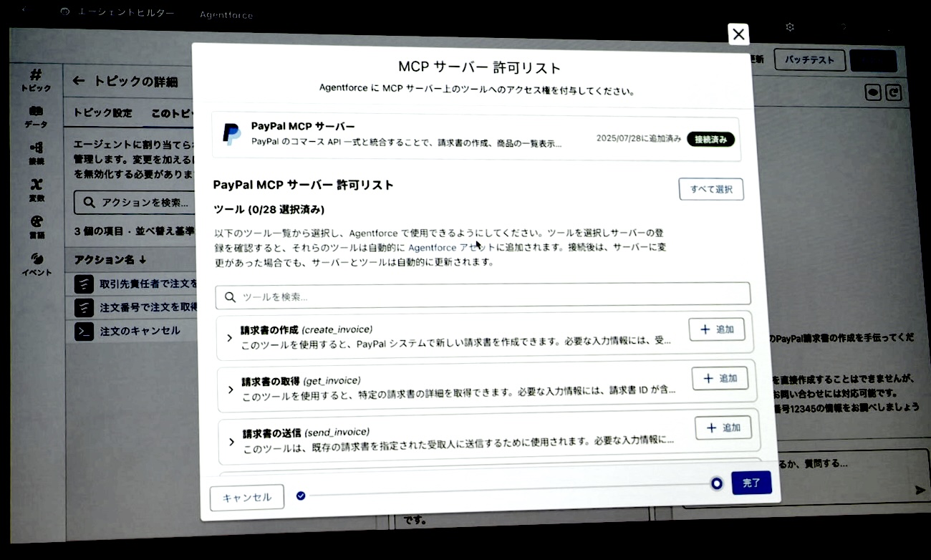Click the PayPal MCP サーバー 許可リスト heading
931x560 pixels.
pos(304,185)
